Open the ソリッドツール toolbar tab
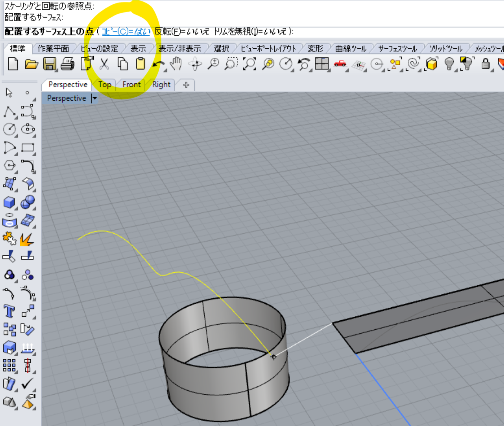 point(446,48)
